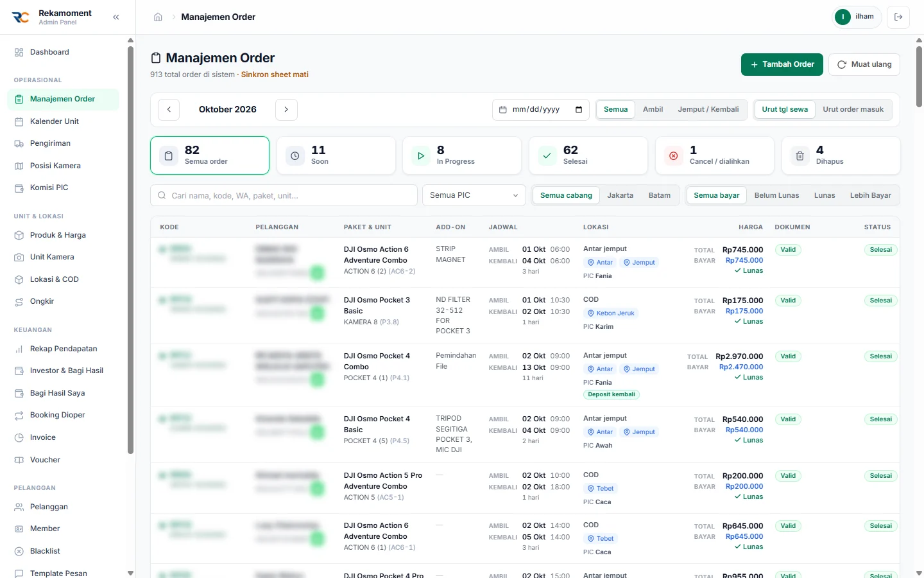Select the Jemput / Kembali filter

(708, 109)
